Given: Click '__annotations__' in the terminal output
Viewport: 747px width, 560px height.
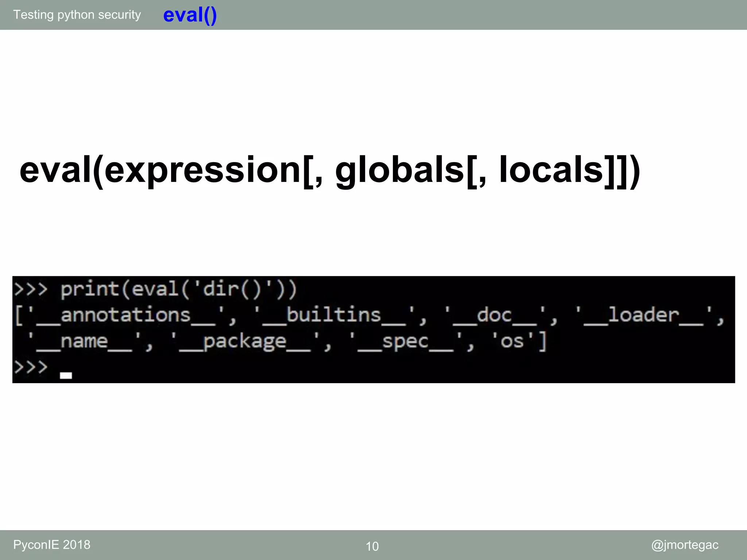Looking at the screenshot, I should (126, 316).
